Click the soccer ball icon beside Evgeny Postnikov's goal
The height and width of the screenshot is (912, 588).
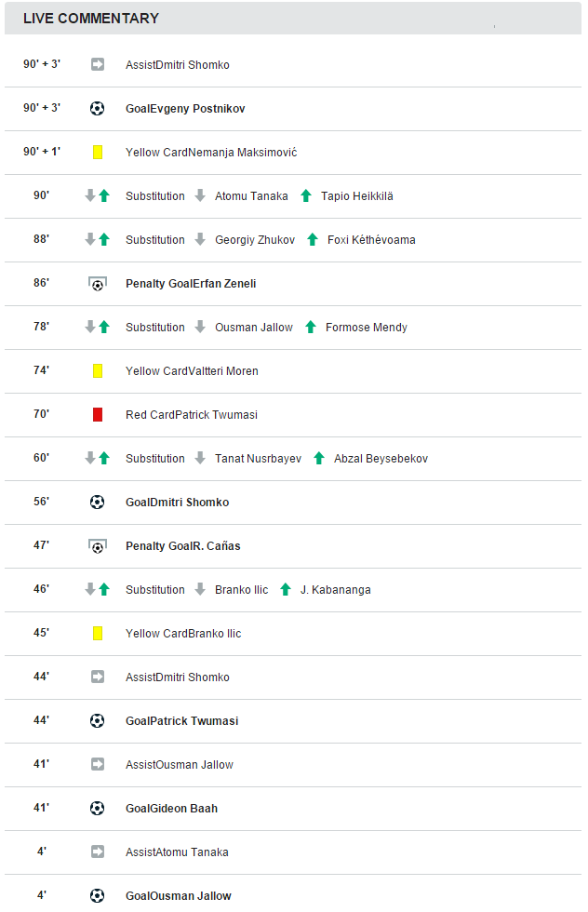tap(97, 108)
